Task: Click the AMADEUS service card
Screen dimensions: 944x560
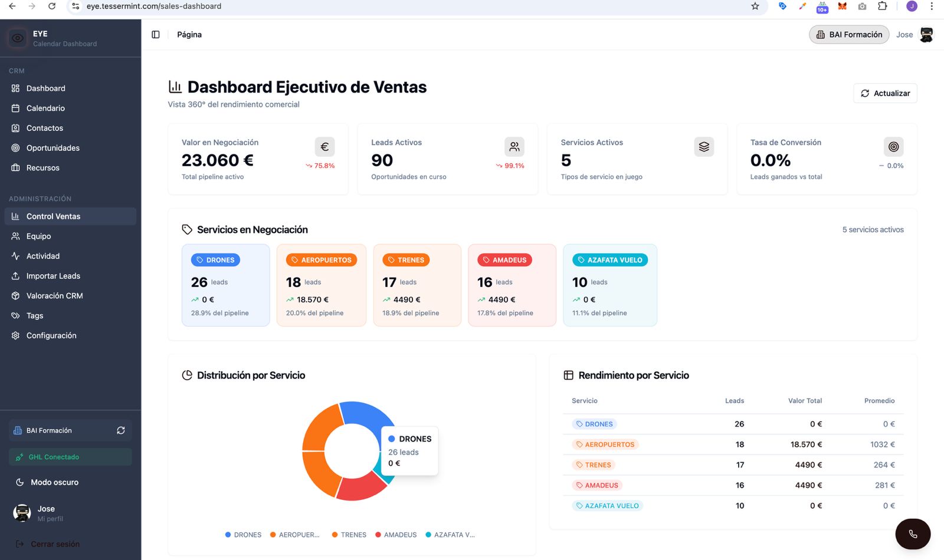Action: coord(512,285)
